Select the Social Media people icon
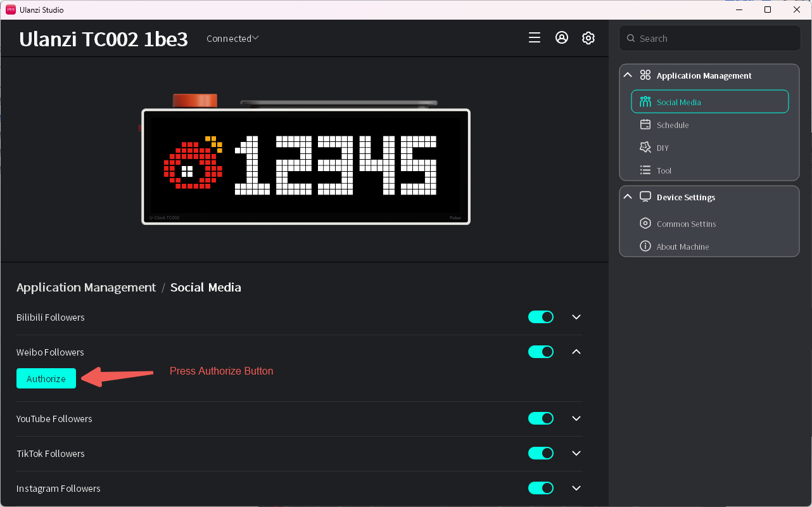The width and height of the screenshot is (812, 507). click(x=645, y=101)
